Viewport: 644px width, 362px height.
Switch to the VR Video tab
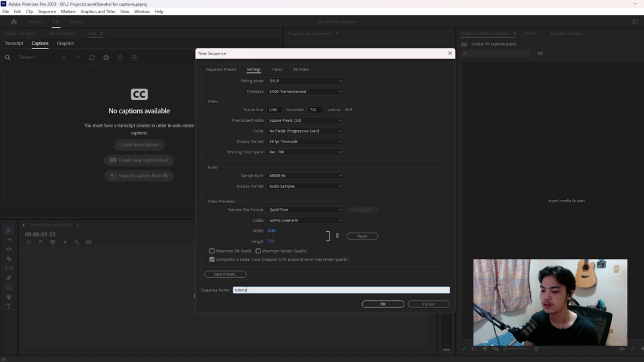point(301,69)
